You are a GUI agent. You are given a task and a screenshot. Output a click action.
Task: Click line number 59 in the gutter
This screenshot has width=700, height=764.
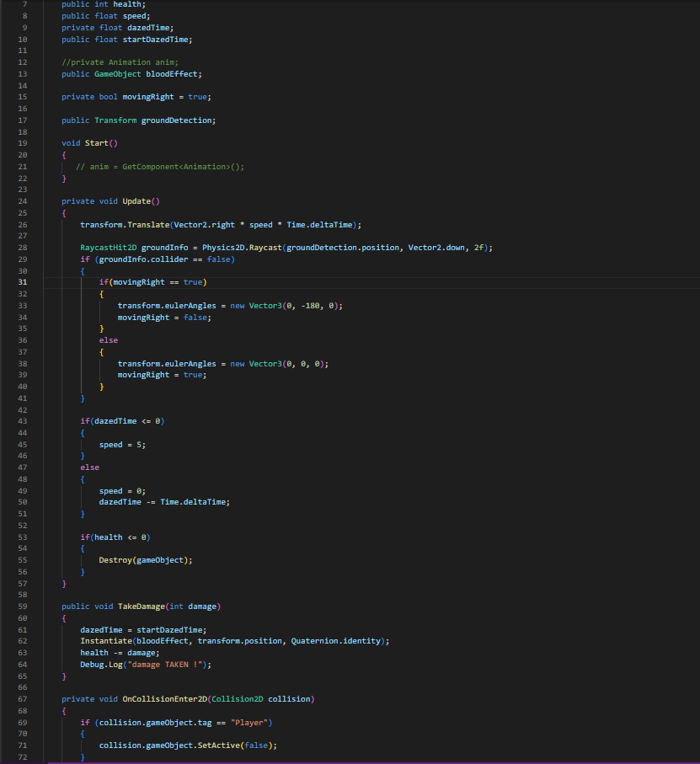point(22,606)
